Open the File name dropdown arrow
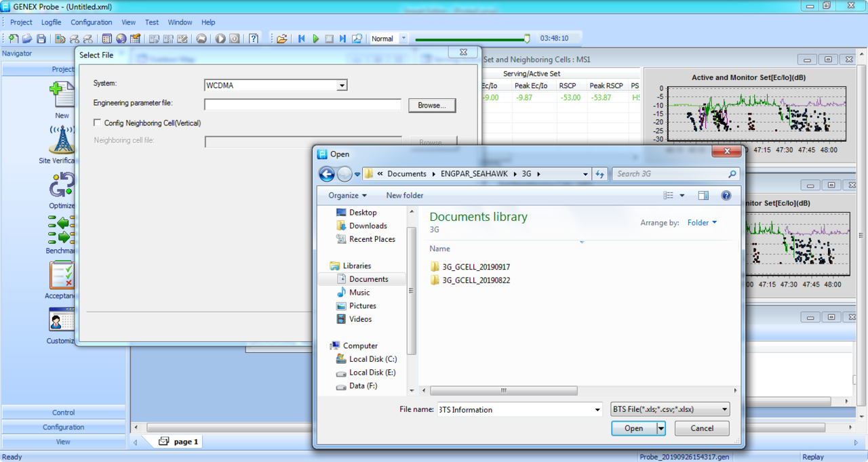This screenshot has height=462, width=868. point(597,409)
